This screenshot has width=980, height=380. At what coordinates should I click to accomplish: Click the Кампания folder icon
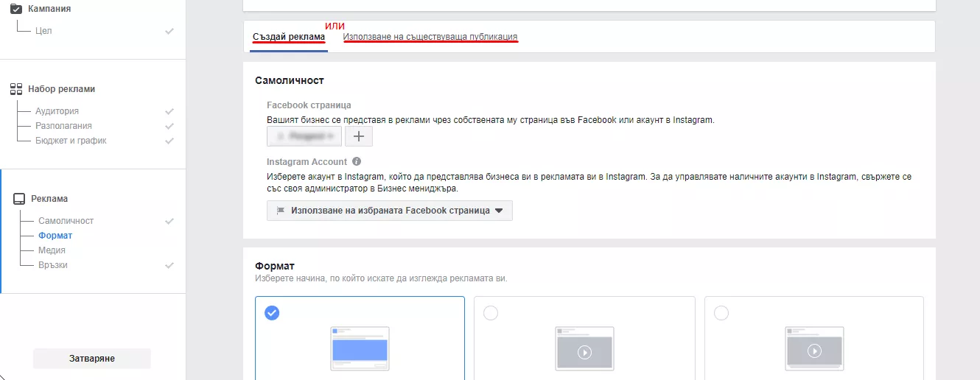(x=16, y=8)
